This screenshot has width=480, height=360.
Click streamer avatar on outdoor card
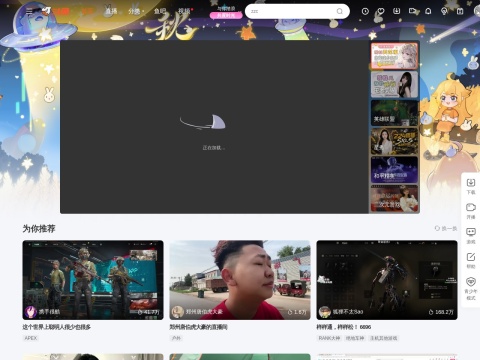point(178,312)
